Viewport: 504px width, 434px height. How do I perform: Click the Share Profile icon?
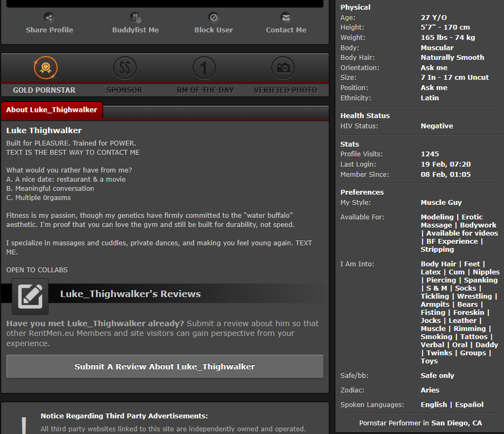(x=49, y=17)
